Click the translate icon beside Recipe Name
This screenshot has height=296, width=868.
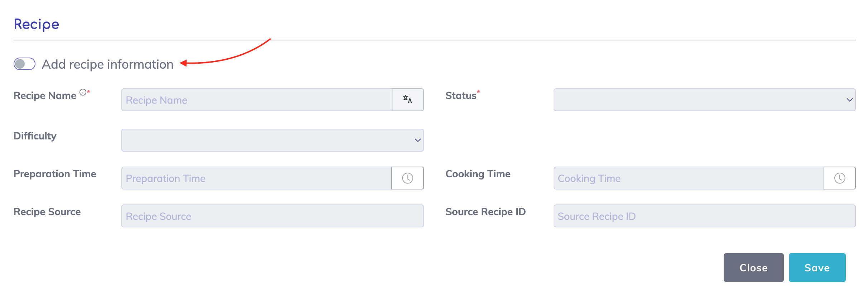(408, 100)
